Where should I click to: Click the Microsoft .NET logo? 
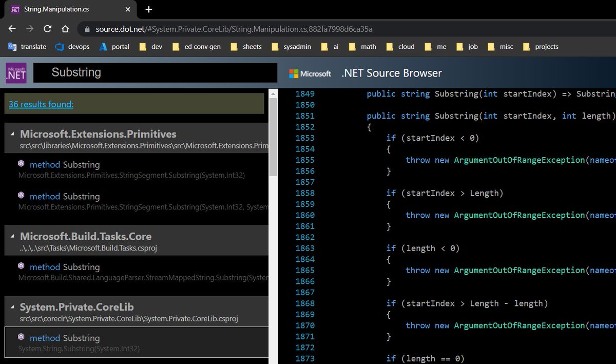coord(16,73)
